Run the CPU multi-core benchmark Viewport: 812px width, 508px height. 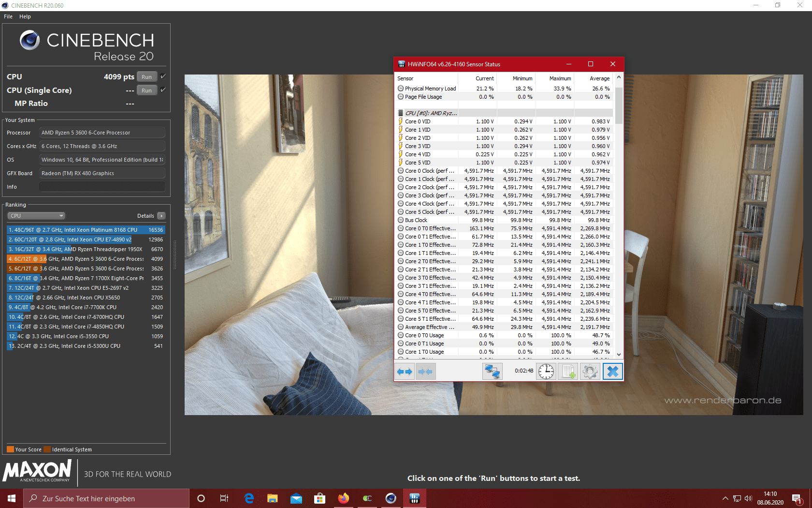(x=147, y=76)
